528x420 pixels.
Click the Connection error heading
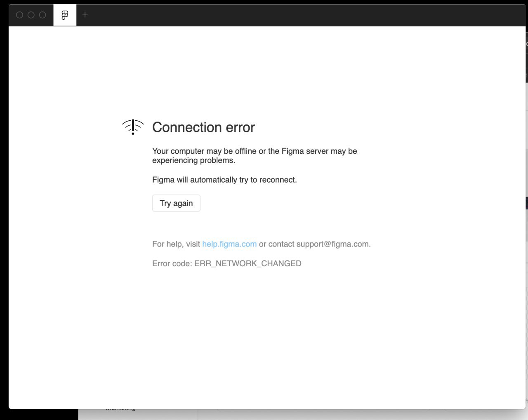pos(203,127)
